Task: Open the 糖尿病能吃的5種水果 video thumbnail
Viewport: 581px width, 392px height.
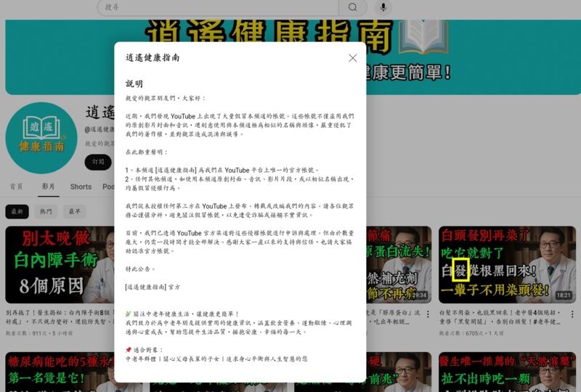Action: click(x=60, y=372)
